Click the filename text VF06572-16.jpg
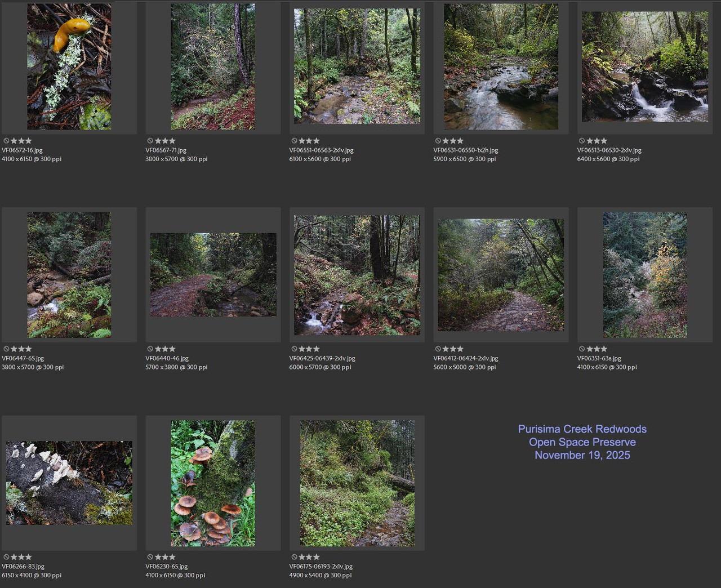The image size is (721, 588). click(x=22, y=150)
